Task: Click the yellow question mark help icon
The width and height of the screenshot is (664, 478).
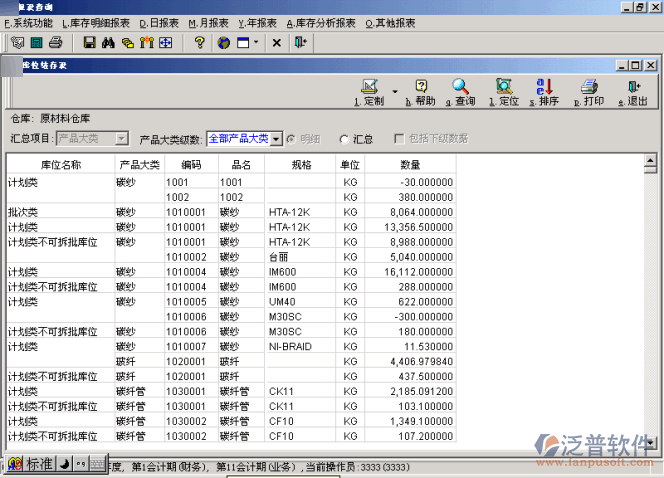Action: (200, 43)
